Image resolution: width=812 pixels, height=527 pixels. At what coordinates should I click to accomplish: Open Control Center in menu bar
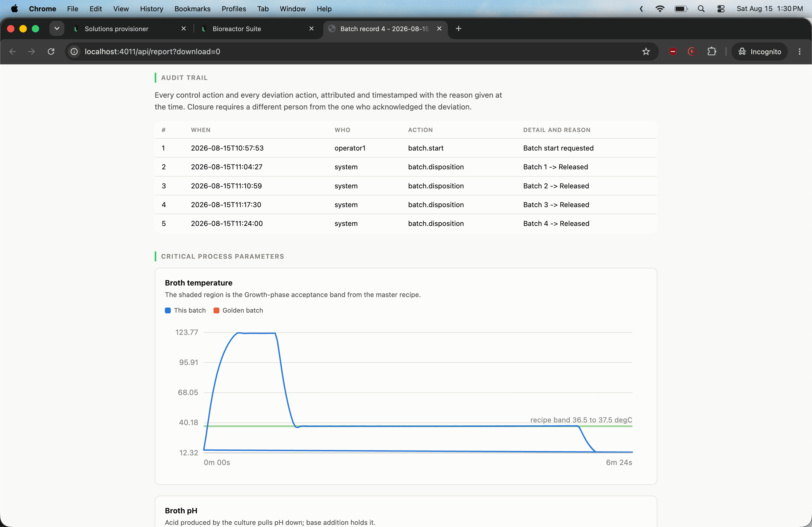click(x=721, y=9)
